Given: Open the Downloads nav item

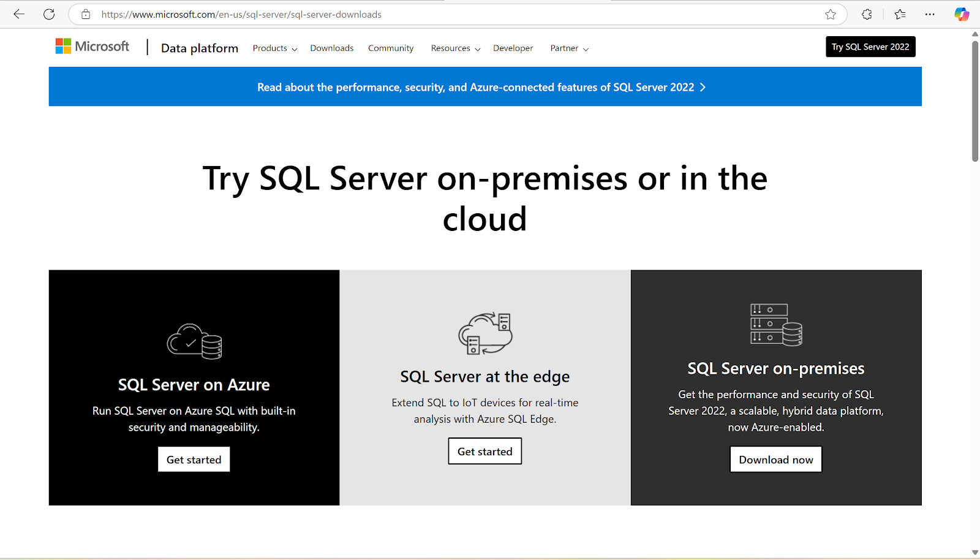Looking at the screenshot, I should tap(332, 48).
